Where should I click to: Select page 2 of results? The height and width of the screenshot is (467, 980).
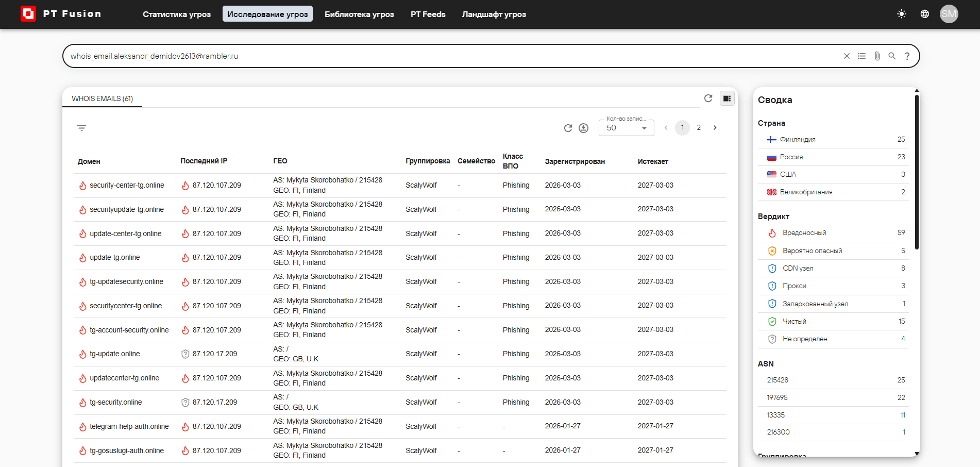click(x=699, y=128)
